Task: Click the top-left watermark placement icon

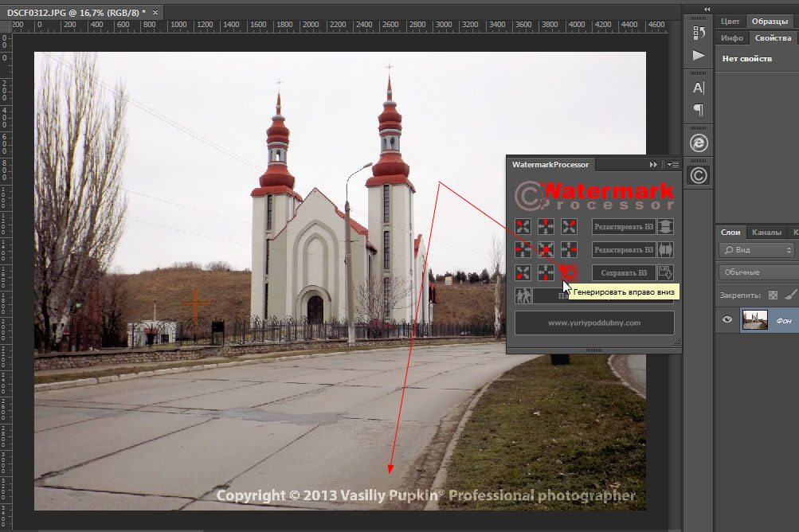Action: [523, 226]
